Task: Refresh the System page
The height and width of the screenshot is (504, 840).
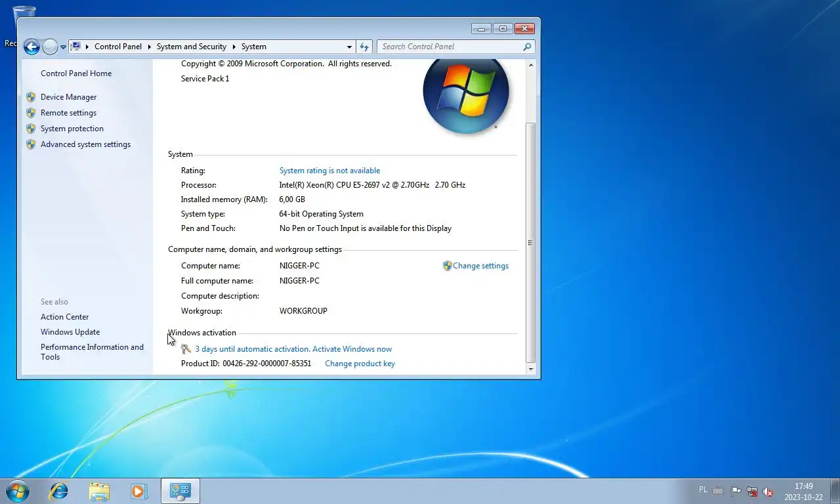Action: coord(365,47)
